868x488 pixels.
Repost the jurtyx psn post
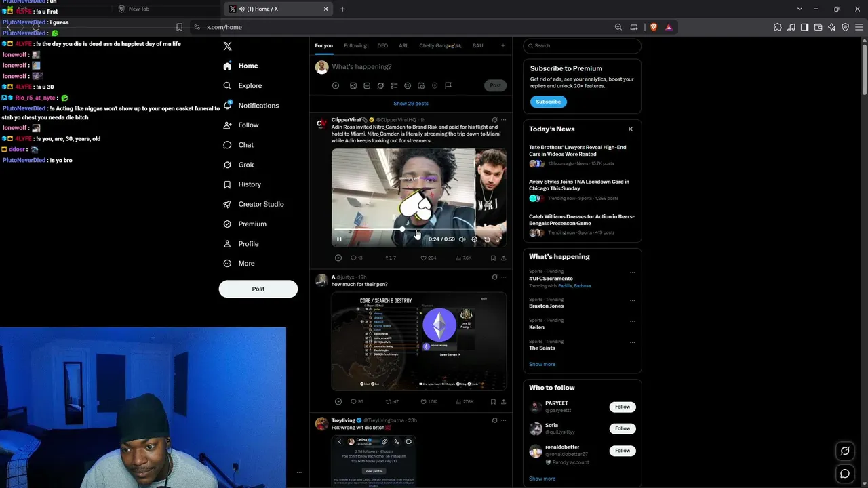392,402
